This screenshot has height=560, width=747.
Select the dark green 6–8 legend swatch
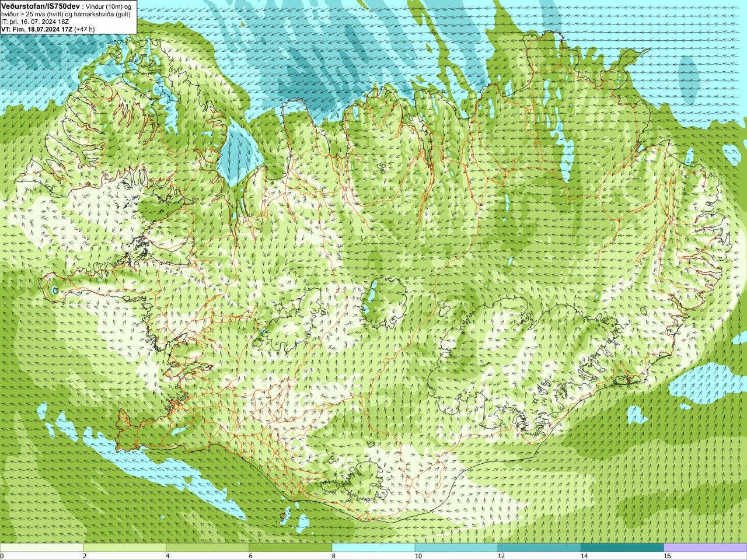pos(290,548)
